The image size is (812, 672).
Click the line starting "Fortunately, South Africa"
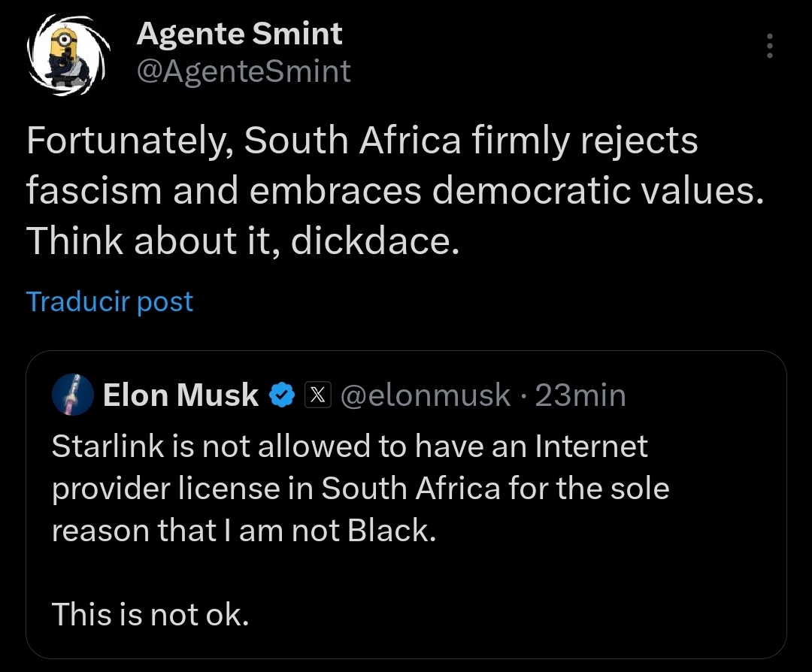point(362,141)
